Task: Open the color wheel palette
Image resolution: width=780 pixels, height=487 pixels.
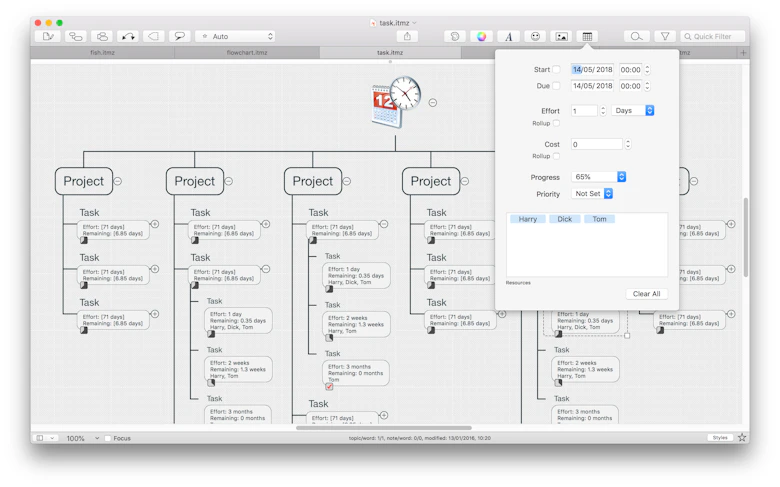Action: (481, 36)
